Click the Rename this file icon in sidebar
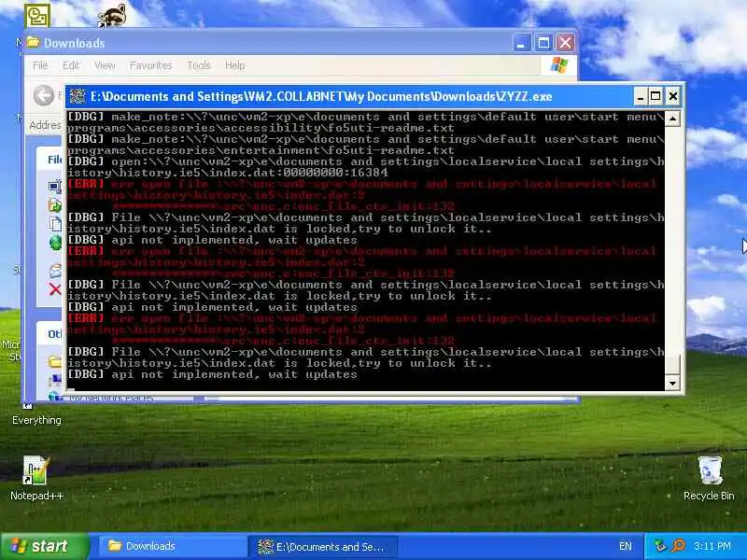The width and height of the screenshot is (747, 560). (x=55, y=186)
